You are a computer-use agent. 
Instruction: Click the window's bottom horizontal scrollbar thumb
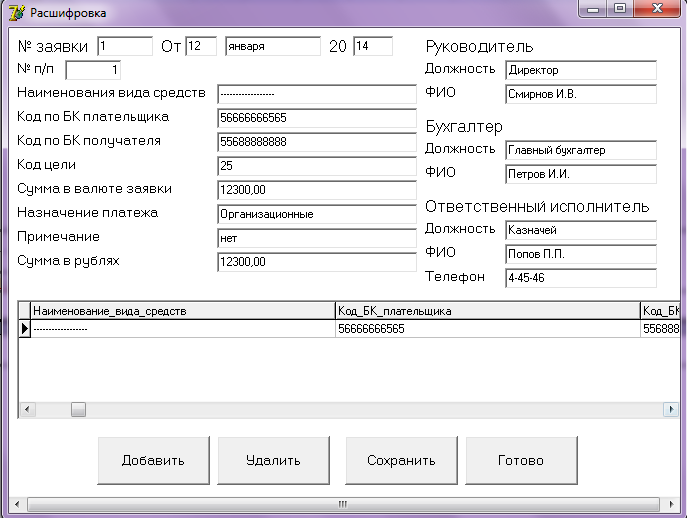click(x=344, y=504)
